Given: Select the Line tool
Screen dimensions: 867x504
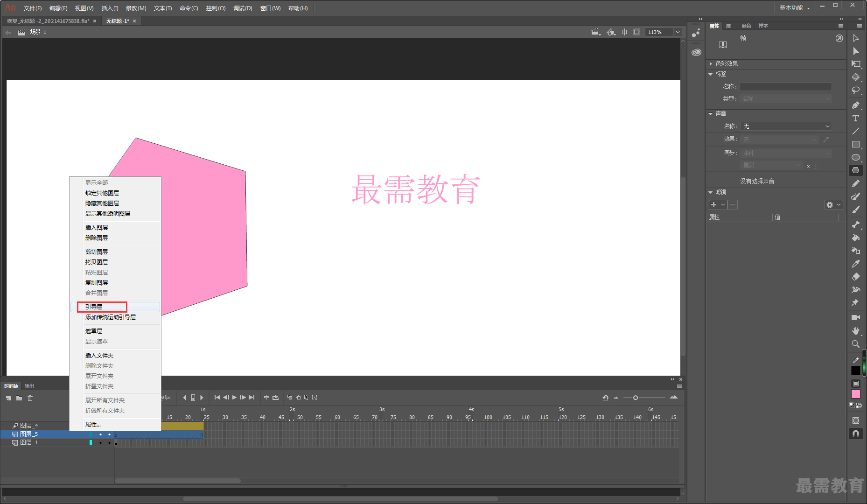Looking at the screenshot, I should click(x=856, y=132).
